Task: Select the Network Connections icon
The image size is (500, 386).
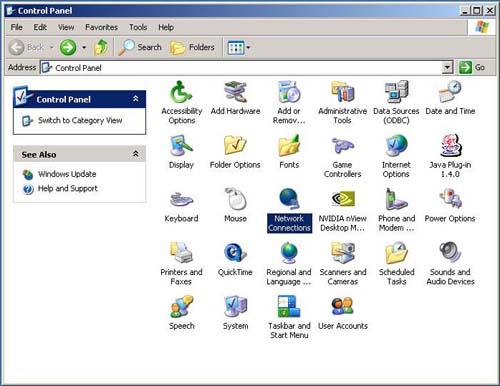Action: pyautogui.click(x=289, y=210)
